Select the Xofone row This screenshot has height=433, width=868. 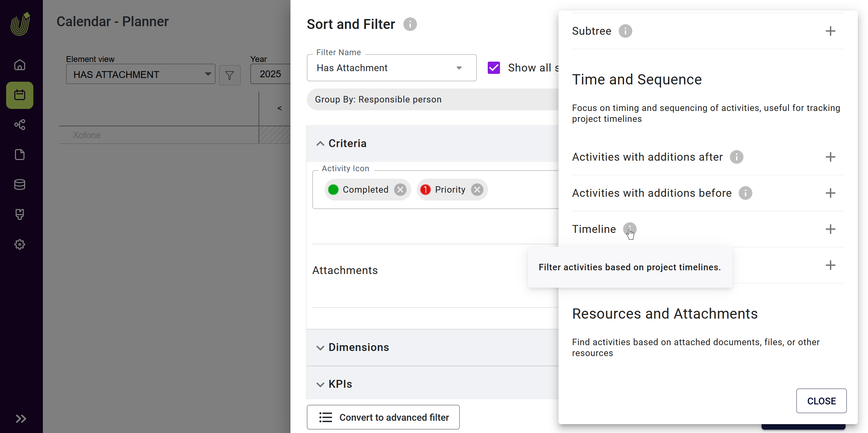point(159,135)
